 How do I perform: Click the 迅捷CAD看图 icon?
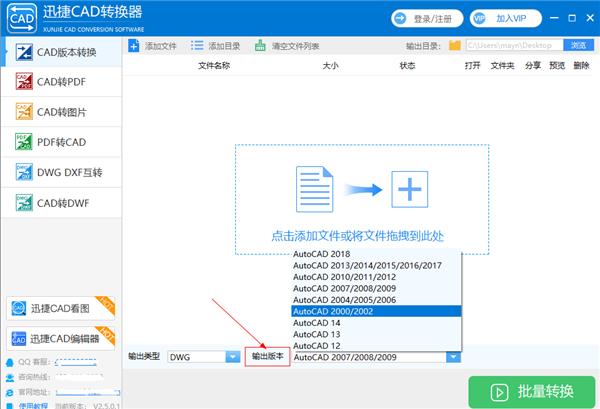pos(19,308)
